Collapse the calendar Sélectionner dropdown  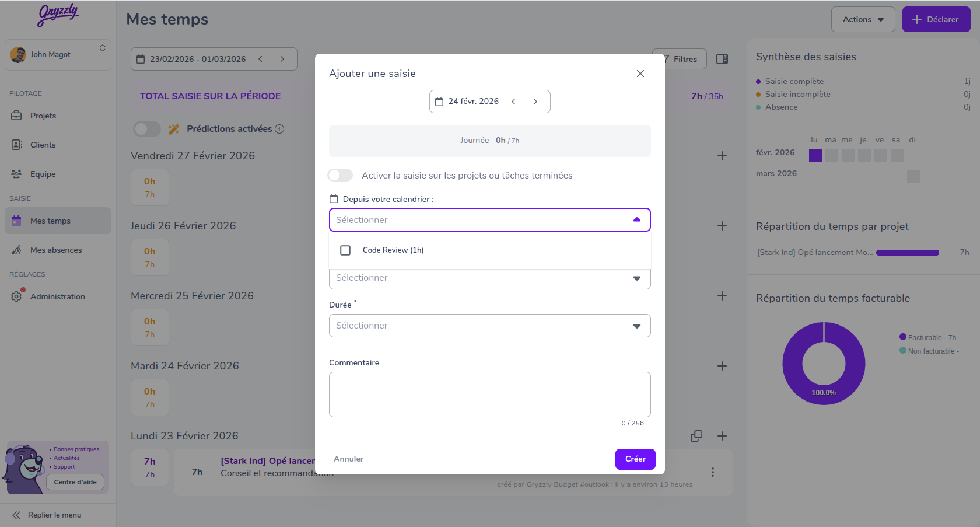637,220
